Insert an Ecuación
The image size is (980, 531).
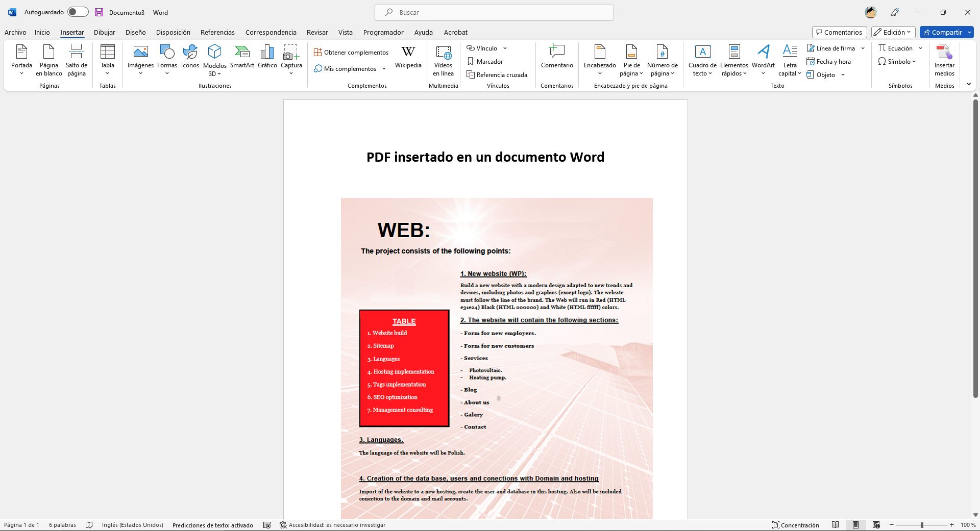[x=895, y=48]
